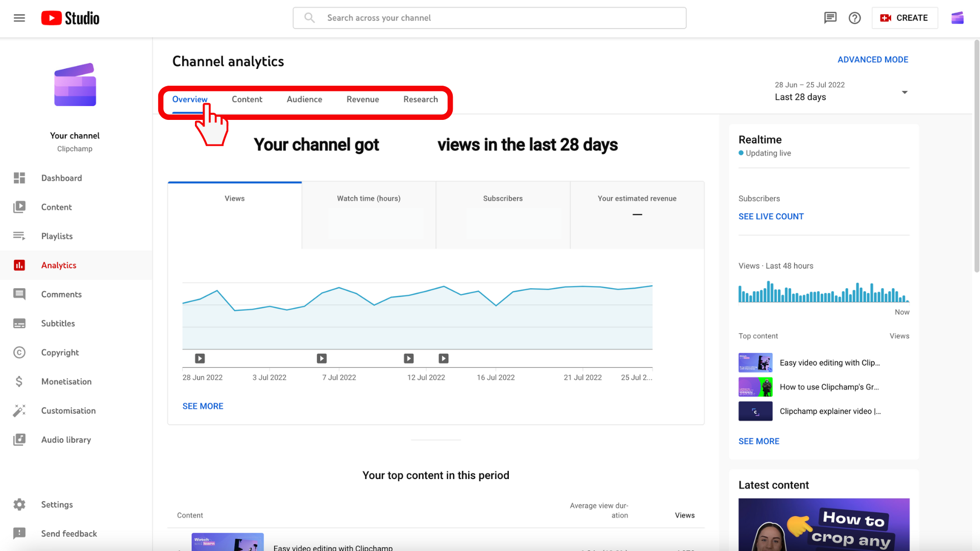This screenshot has width=980, height=551.
Task: Search across your channel input field
Action: pyautogui.click(x=489, y=17)
